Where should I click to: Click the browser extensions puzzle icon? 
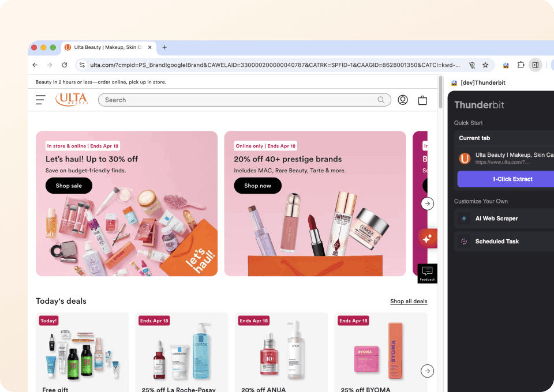tap(520, 65)
